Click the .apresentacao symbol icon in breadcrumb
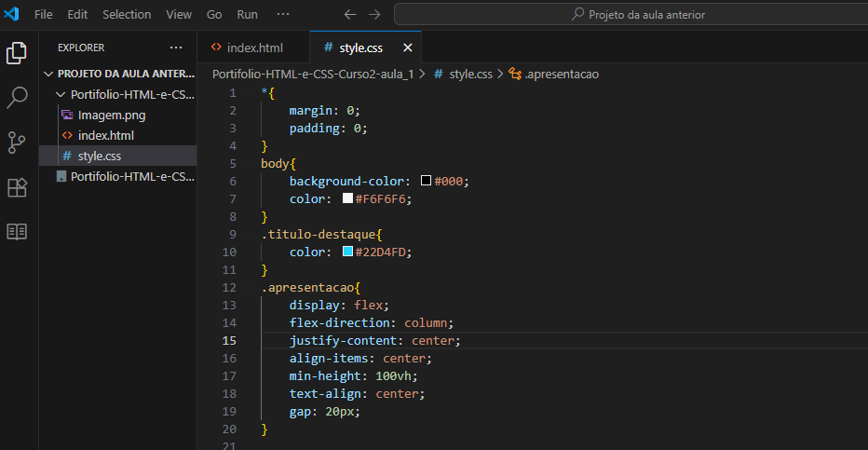This screenshot has width=868, height=450. [x=515, y=75]
